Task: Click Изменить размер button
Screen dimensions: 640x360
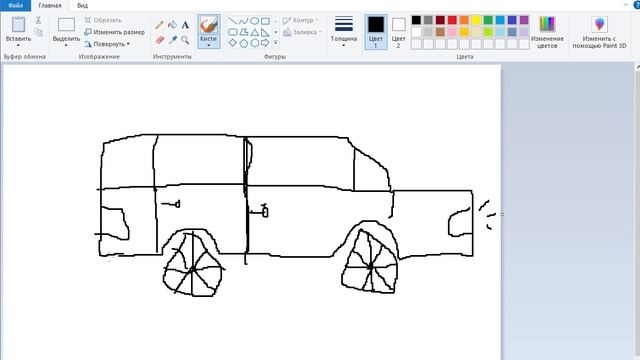Action: (114, 32)
